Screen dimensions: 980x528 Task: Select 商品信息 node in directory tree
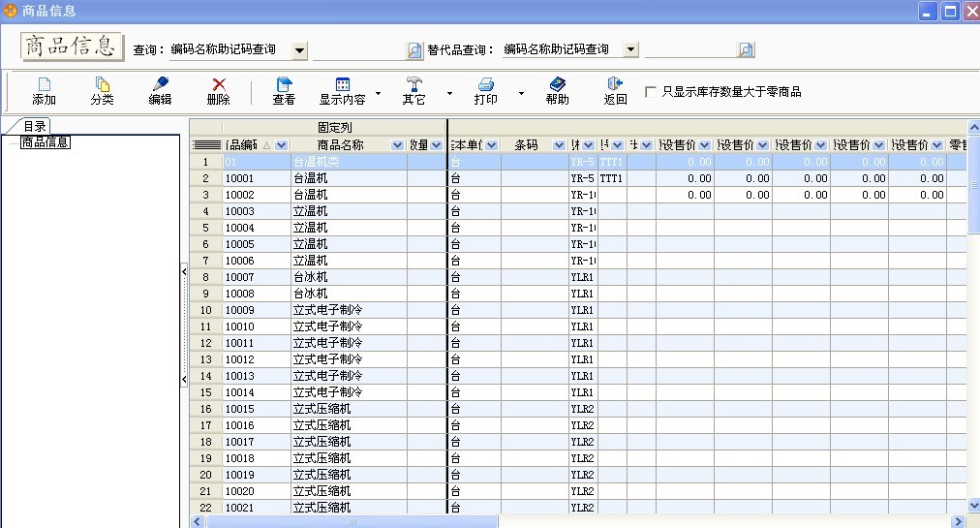click(45, 142)
